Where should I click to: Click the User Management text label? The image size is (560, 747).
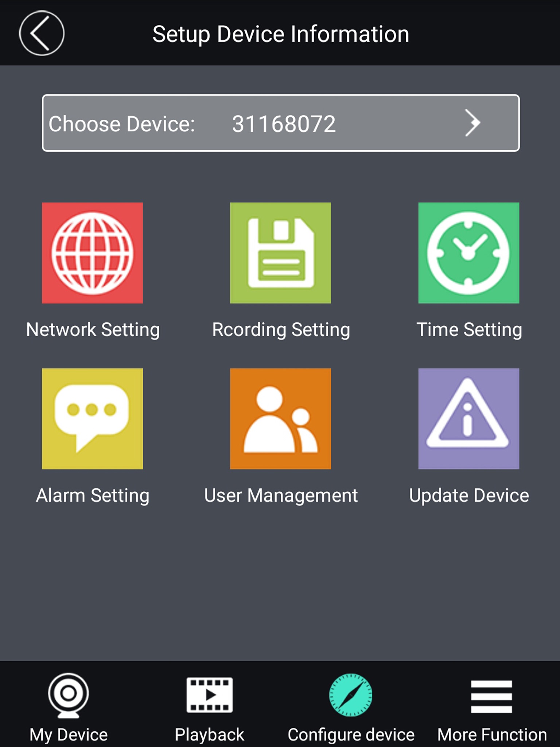pos(281,496)
